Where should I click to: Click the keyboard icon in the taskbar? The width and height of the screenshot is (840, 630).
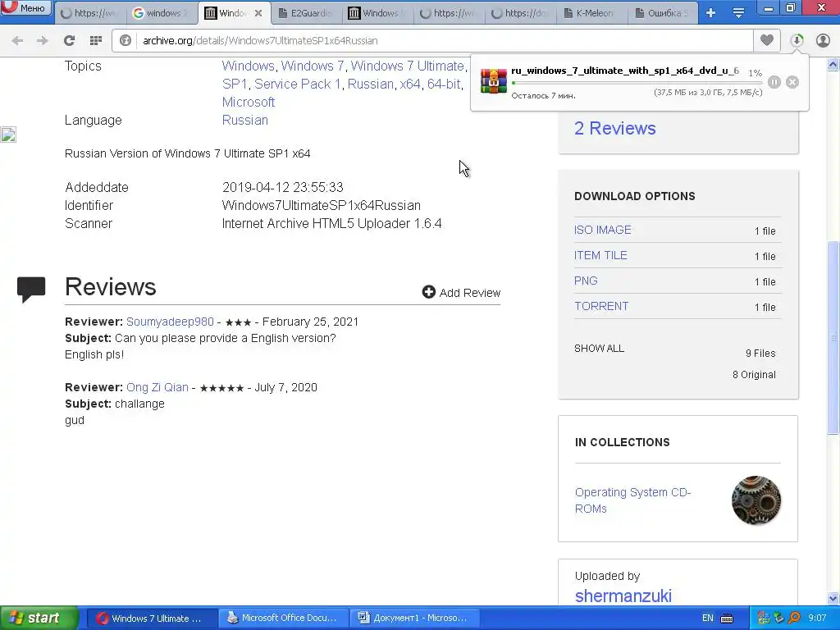click(x=727, y=619)
